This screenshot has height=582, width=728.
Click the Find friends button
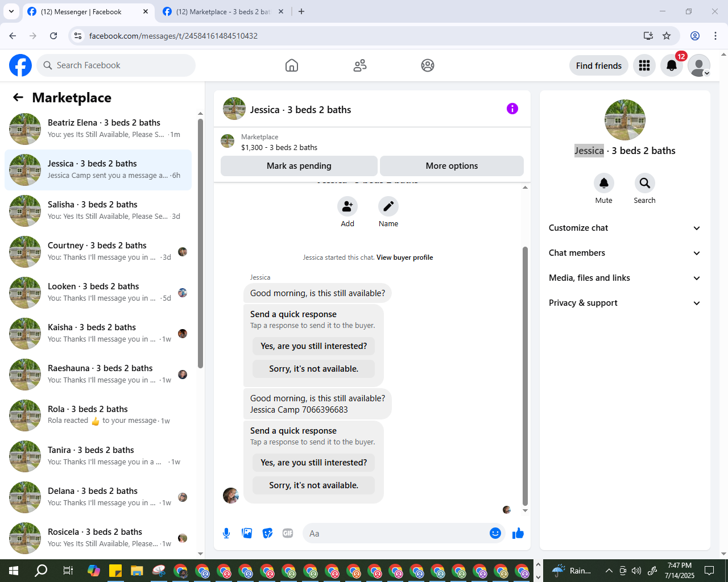tap(599, 65)
